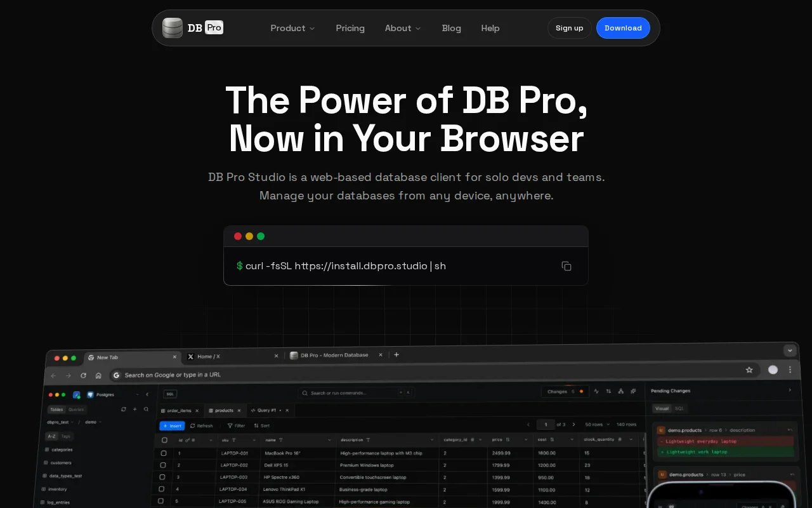
Task: Open the activity monitor icon beside Changes
Action: [x=596, y=391]
